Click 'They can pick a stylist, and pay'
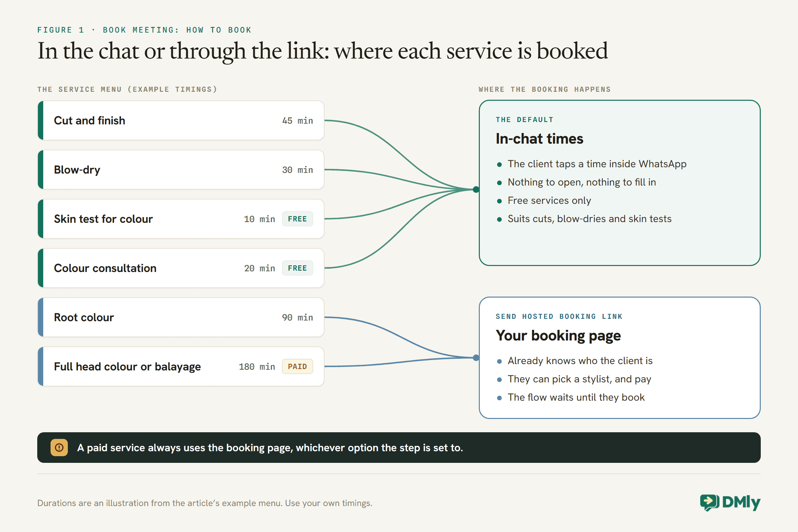The image size is (798, 532). (x=579, y=379)
